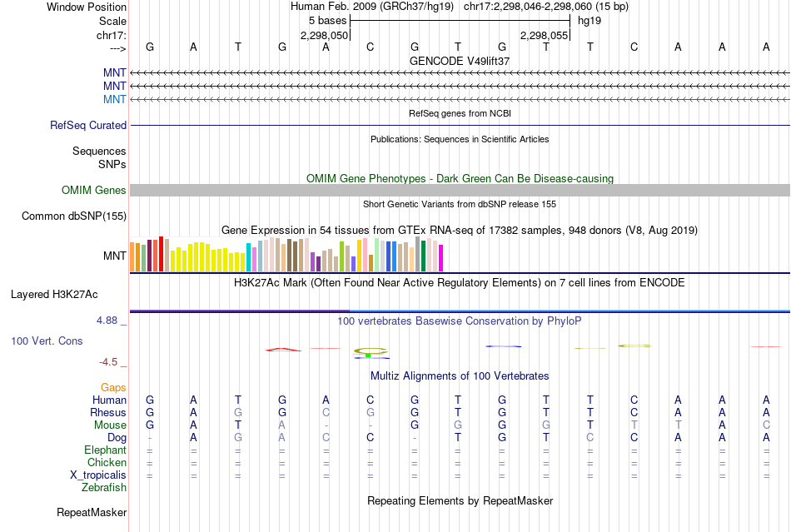Click the OMIM Genes track label
This screenshot has height=532, width=791.
(x=94, y=190)
